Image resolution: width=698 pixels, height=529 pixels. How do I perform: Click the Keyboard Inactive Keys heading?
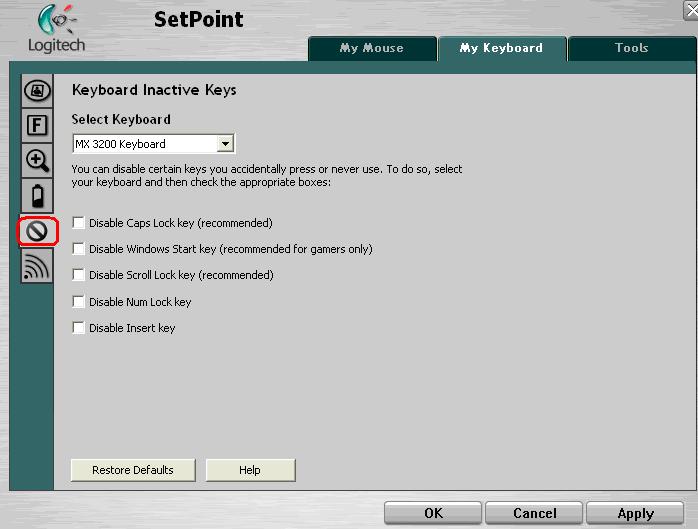154,90
